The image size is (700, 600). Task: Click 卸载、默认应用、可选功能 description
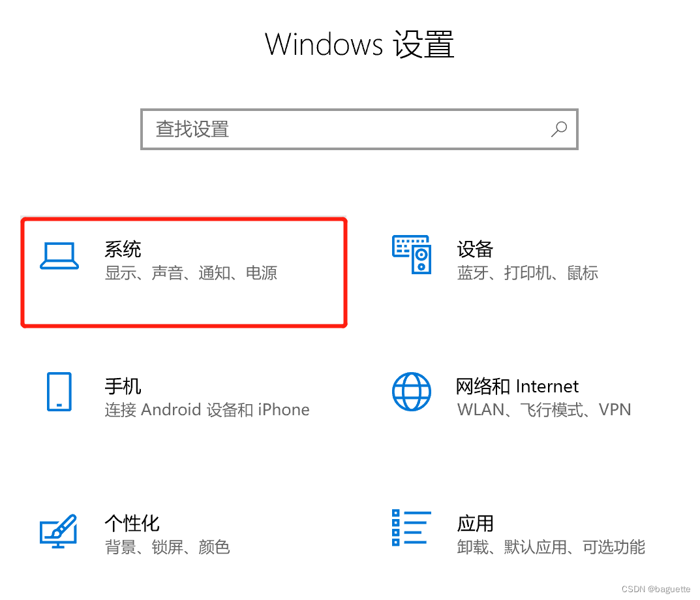[551, 547]
